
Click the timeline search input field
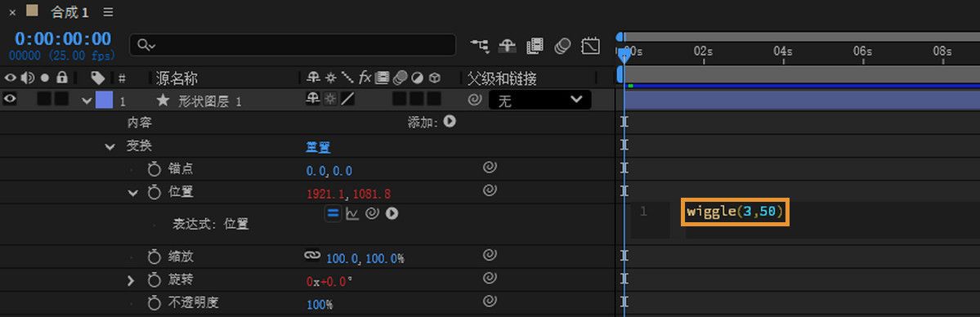point(293,45)
